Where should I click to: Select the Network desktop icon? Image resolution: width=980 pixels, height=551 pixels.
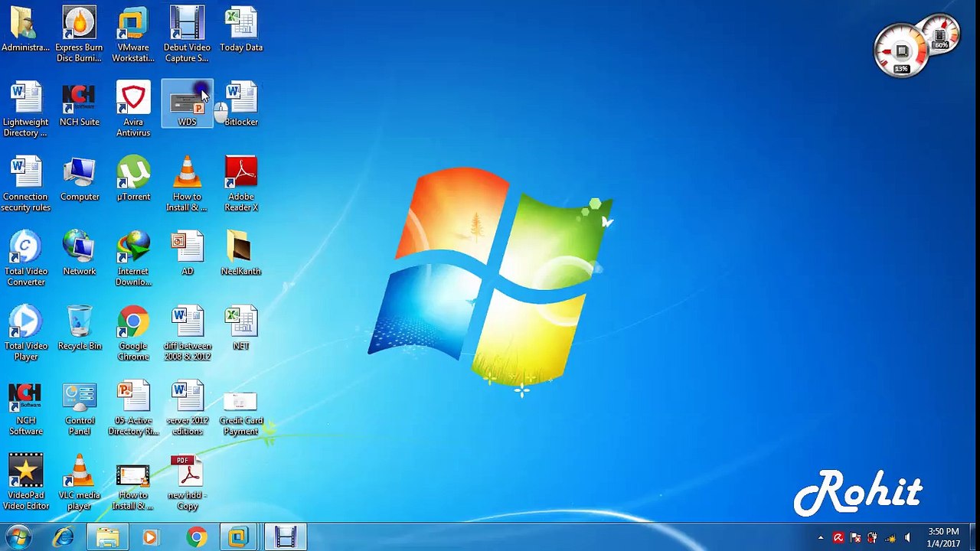pos(79,254)
